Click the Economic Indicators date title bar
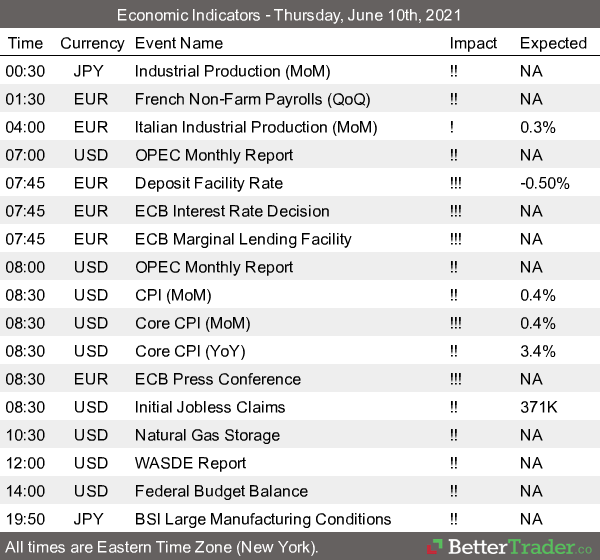The height and width of the screenshot is (560, 600). (x=300, y=15)
